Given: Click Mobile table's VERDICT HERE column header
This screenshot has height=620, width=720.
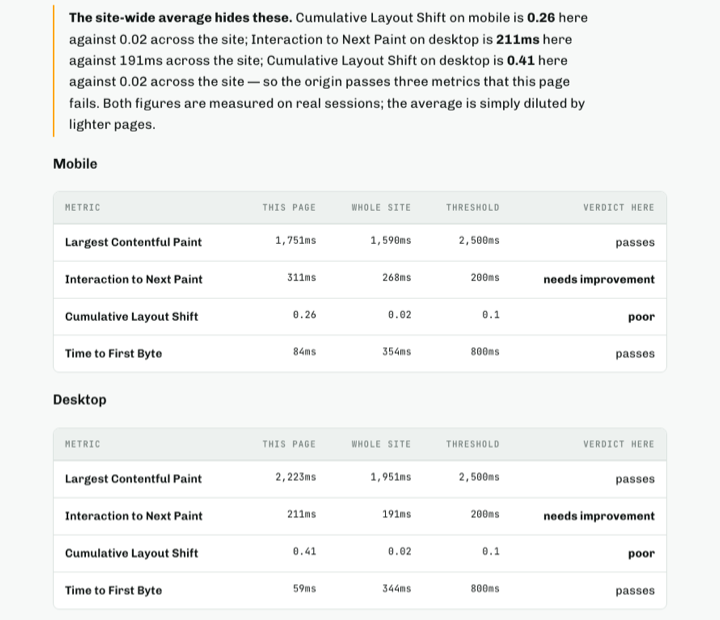Looking at the screenshot, I should (619, 208).
